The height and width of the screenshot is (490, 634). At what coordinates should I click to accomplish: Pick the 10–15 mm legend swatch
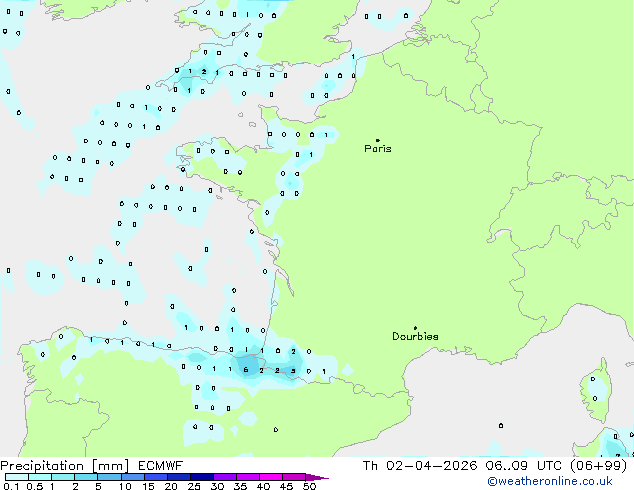point(133,477)
